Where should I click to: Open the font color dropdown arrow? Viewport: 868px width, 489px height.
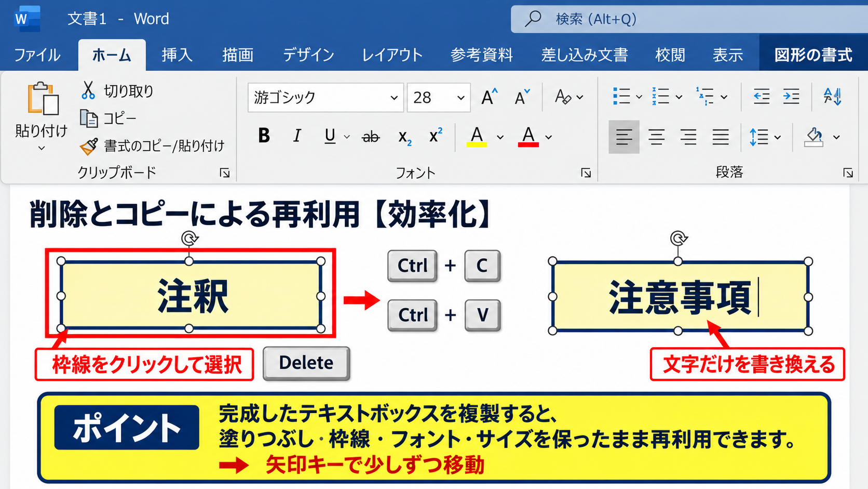pyautogui.click(x=549, y=137)
